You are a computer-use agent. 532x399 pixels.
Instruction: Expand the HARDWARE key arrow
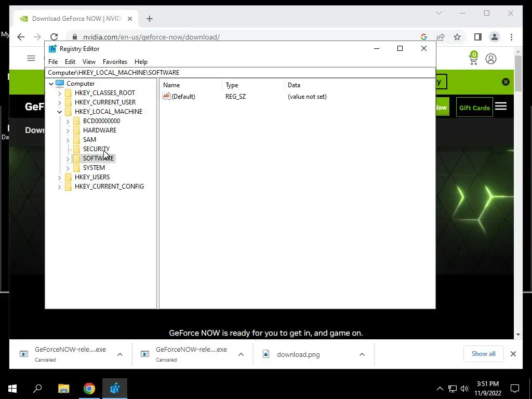68,130
